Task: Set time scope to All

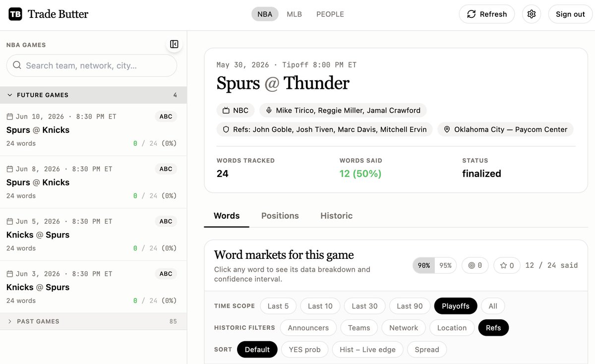Action: tap(493, 306)
